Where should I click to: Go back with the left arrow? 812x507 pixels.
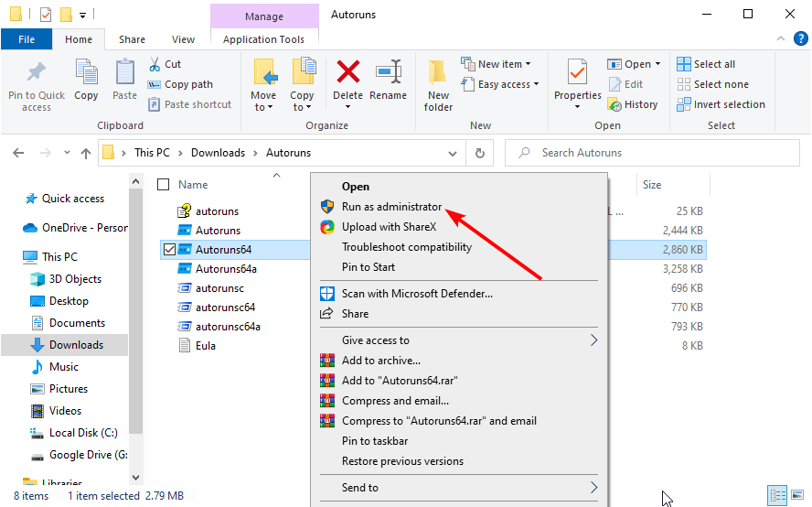click(x=18, y=153)
